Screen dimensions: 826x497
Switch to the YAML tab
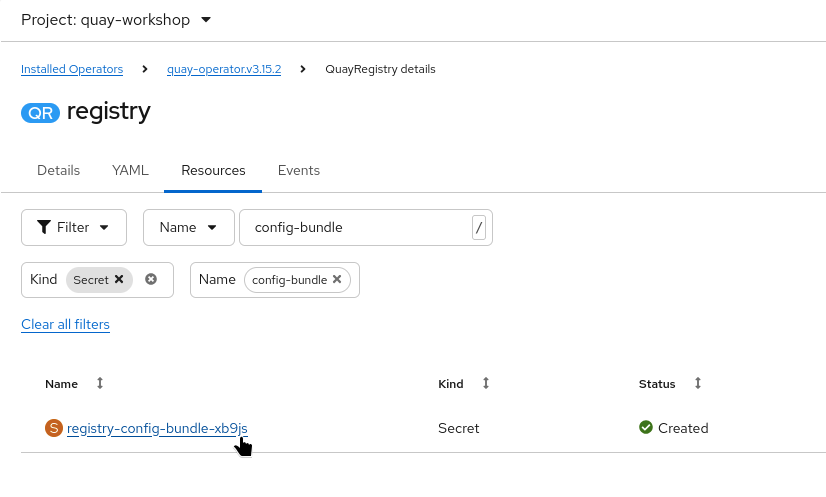point(130,170)
